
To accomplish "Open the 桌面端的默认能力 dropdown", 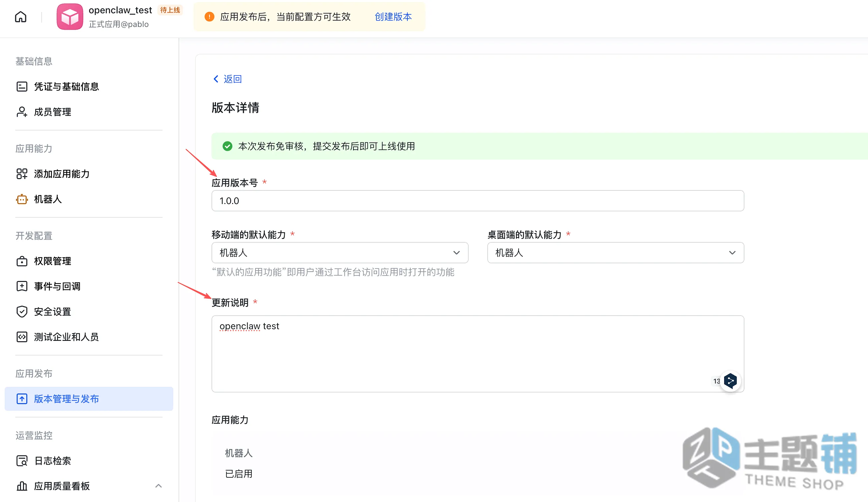I will pos(616,253).
